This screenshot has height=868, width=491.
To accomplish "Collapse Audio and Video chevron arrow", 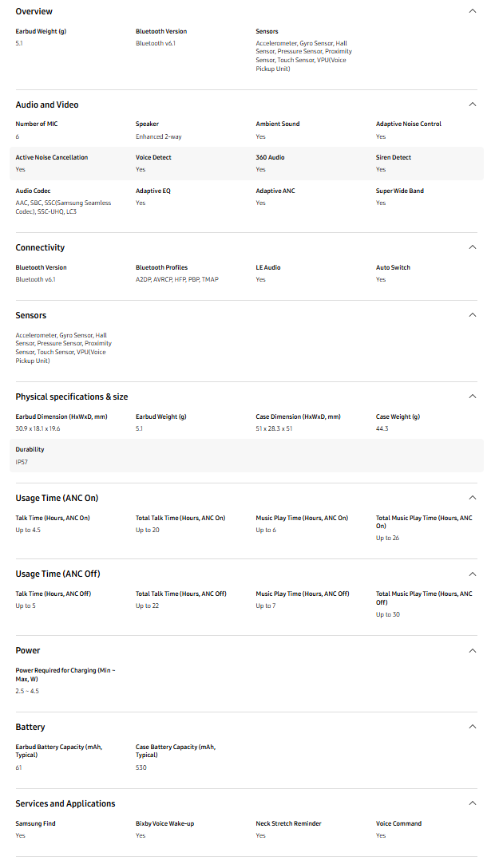I will (x=472, y=105).
